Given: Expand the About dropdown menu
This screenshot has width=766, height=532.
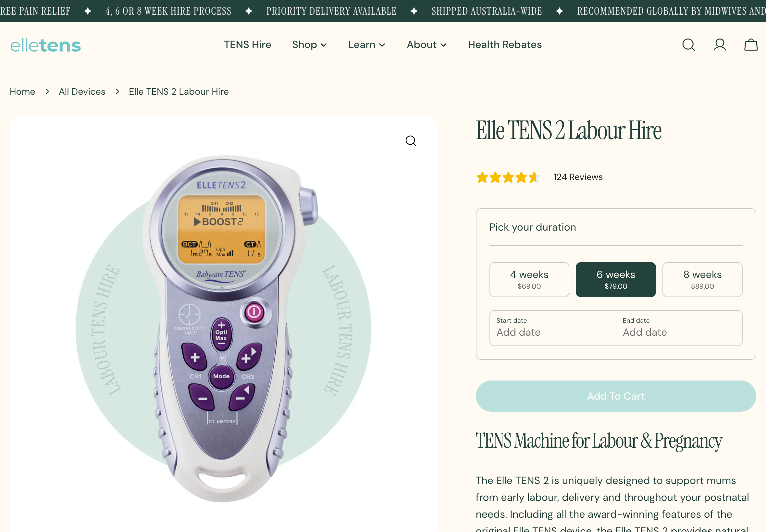Looking at the screenshot, I should (426, 45).
